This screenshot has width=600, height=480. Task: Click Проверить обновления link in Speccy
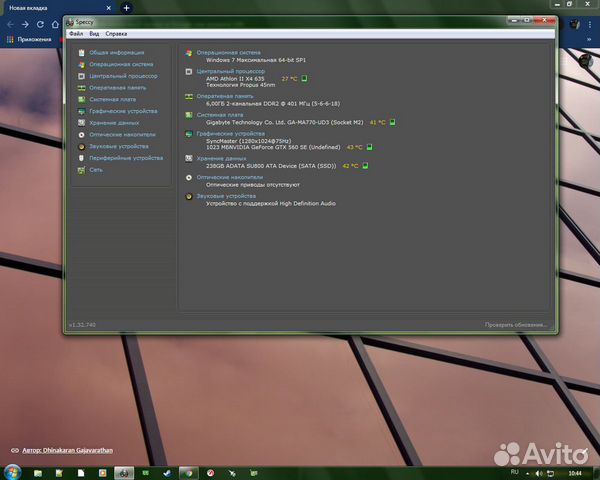tap(515, 325)
